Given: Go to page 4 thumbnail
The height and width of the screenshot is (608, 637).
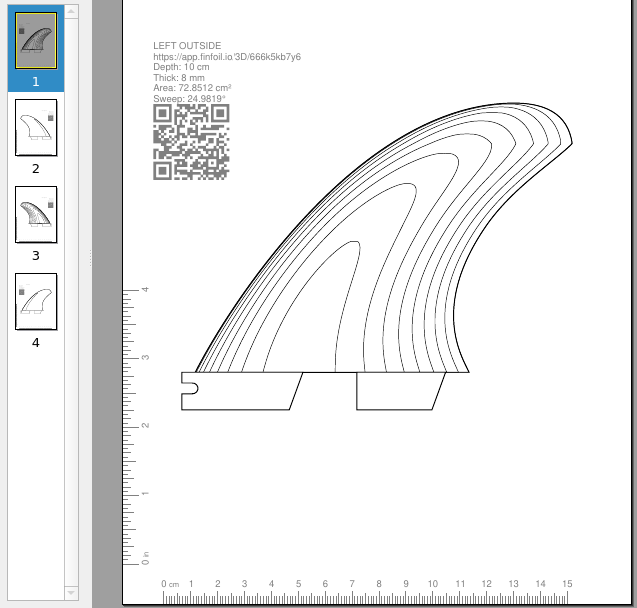Looking at the screenshot, I should pyautogui.click(x=36, y=301).
